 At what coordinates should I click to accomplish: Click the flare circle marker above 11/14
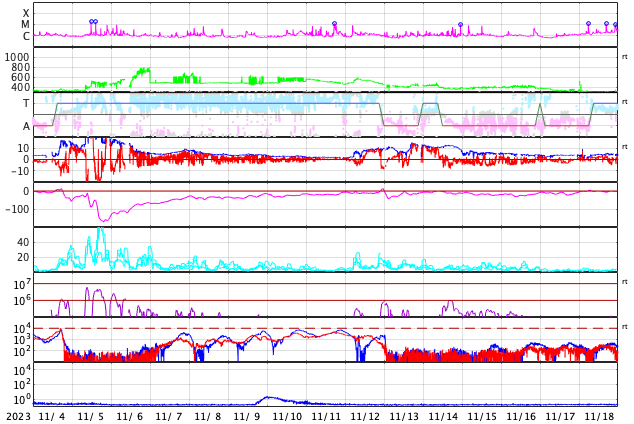click(x=460, y=25)
